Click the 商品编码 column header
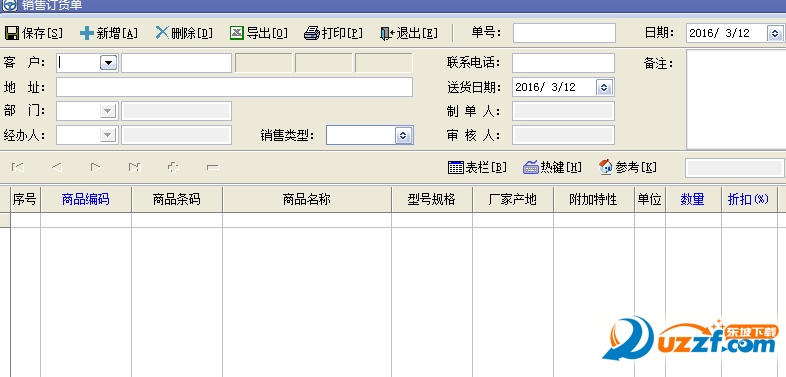This screenshot has height=377, width=786. coord(86,200)
